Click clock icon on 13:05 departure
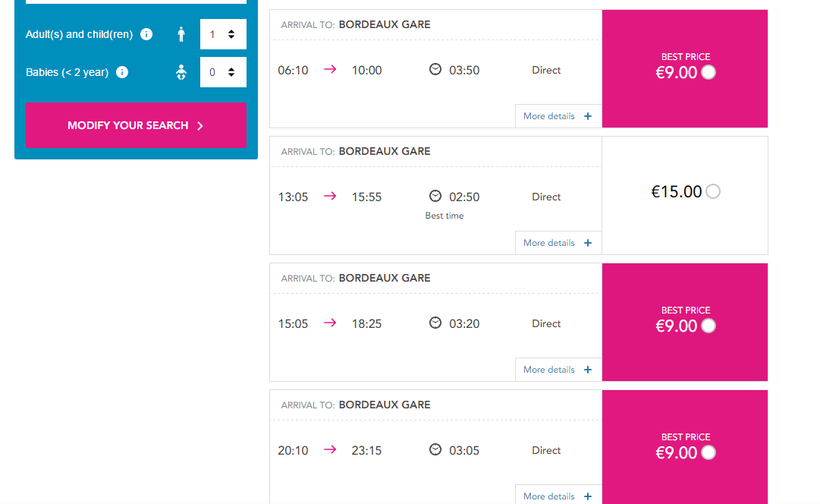This screenshot has height=504, width=820. click(435, 197)
